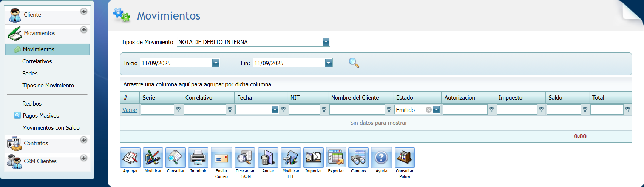This screenshot has width=644, height=187.
Task: Click the Importar book icon
Action: (x=314, y=158)
